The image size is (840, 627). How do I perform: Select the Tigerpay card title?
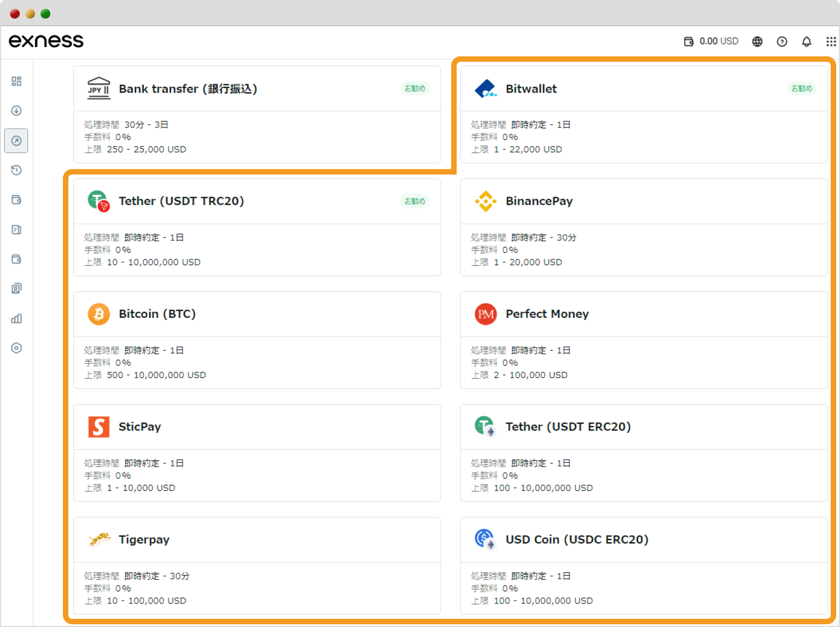pyautogui.click(x=144, y=540)
